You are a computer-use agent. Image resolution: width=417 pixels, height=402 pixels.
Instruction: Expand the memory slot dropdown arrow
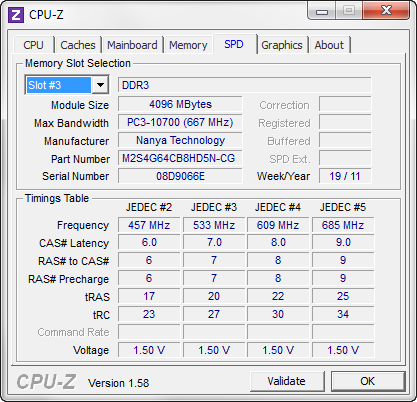click(x=100, y=85)
